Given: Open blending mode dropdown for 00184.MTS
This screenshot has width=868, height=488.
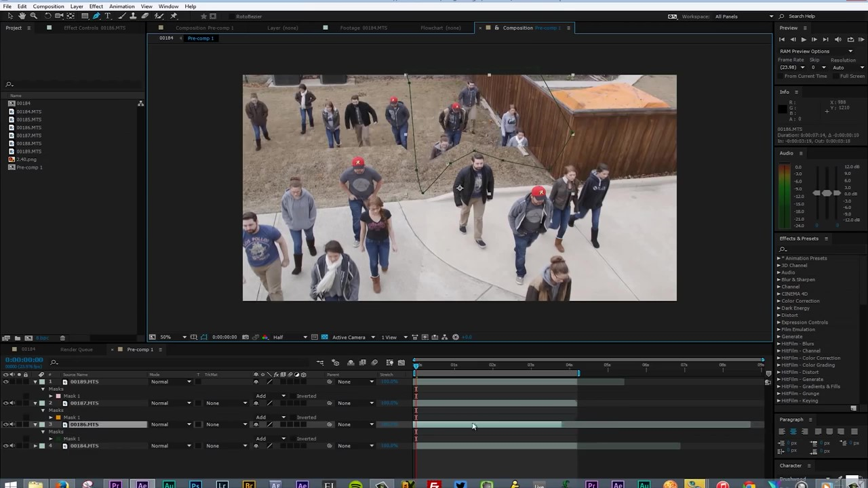Looking at the screenshot, I should (170, 446).
